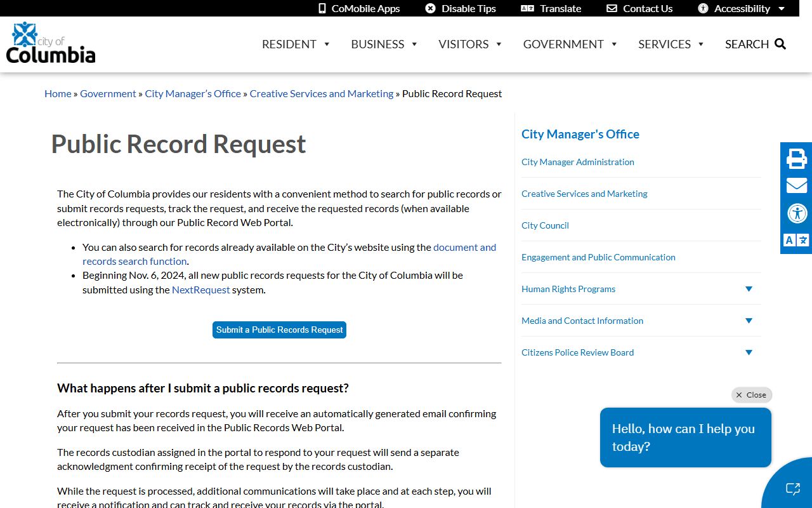The image size is (812, 508).
Task: Select the SERVICES menu item
Action: 664,44
